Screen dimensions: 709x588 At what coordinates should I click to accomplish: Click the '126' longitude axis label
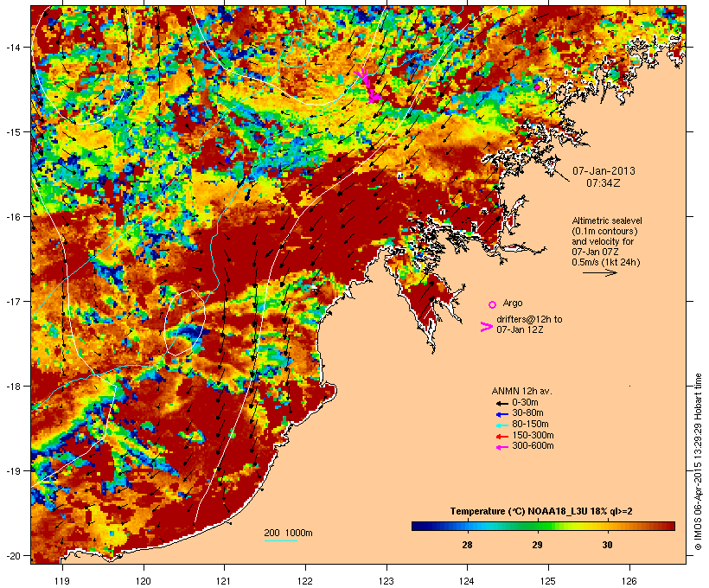(629, 581)
